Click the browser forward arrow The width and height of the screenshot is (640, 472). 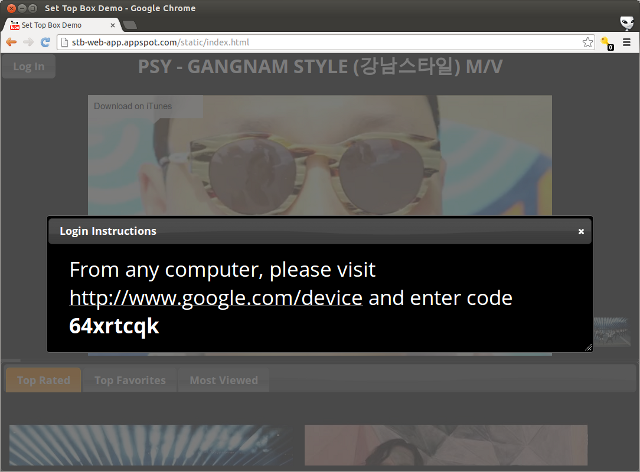(28, 43)
